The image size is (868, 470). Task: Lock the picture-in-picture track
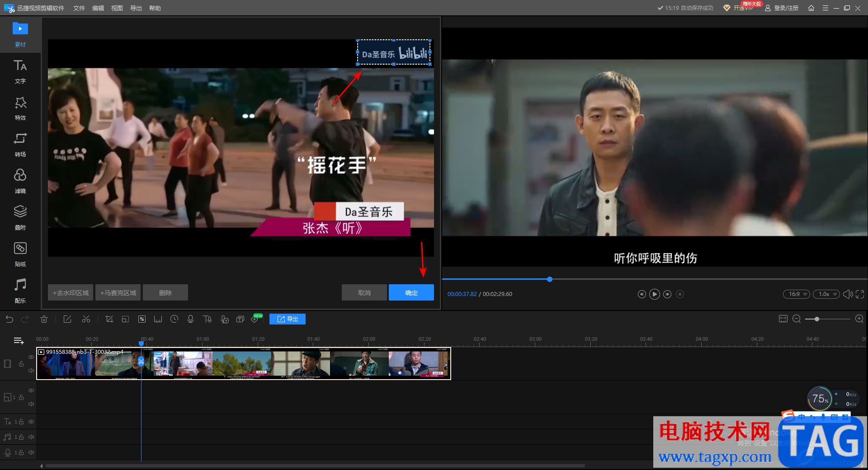21,397
